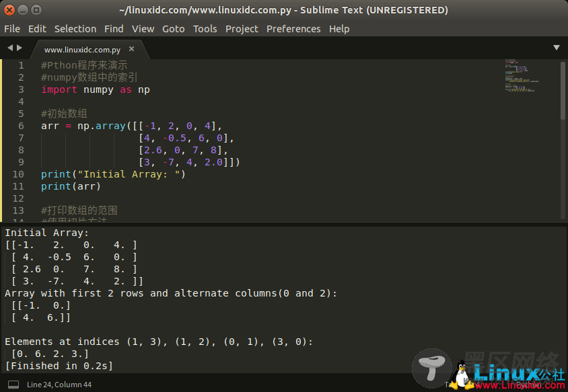This screenshot has height=392, width=568.
Task: Click '[4, -0.5, 6, 0],' on line 7
Action: pyautogui.click(x=186, y=138)
